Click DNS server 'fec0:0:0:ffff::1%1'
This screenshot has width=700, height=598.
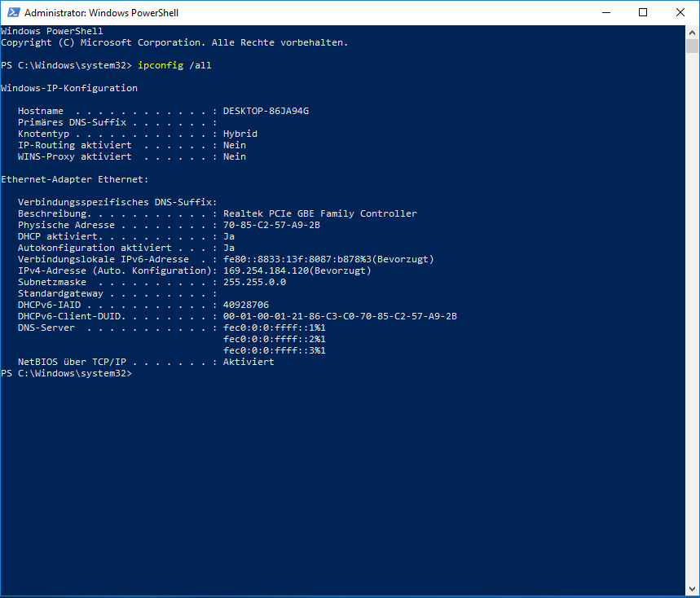tap(274, 328)
